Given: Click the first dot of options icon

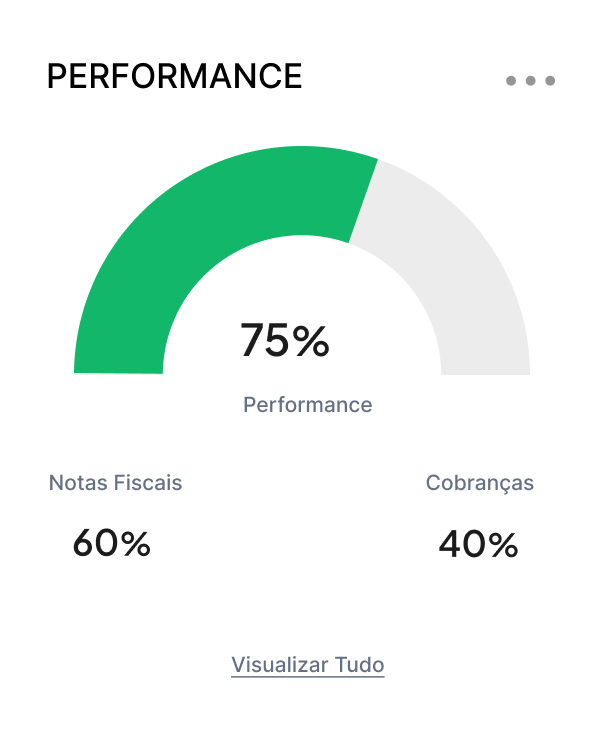Looking at the screenshot, I should 511,81.
